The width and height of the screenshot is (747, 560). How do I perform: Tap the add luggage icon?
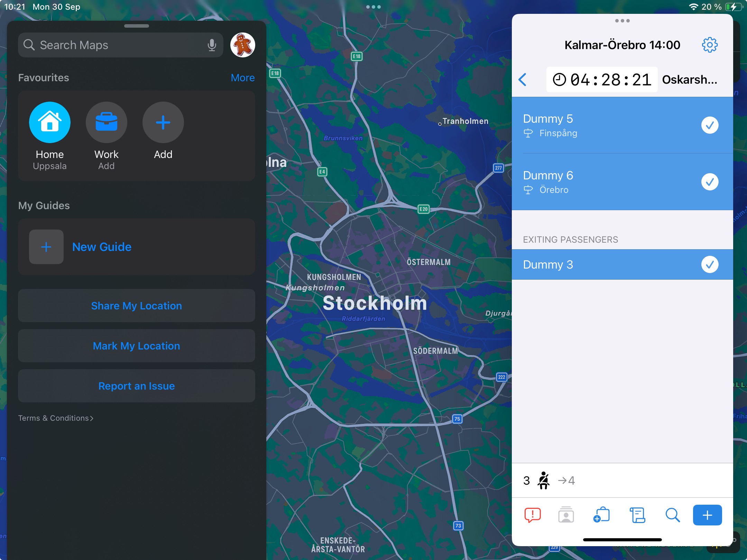click(601, 515)
